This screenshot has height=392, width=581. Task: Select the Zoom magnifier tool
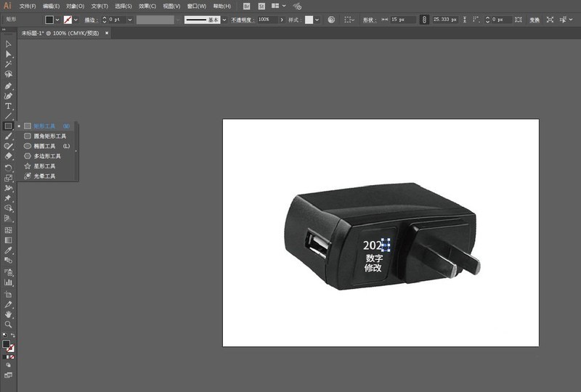(x=9, y=324)
